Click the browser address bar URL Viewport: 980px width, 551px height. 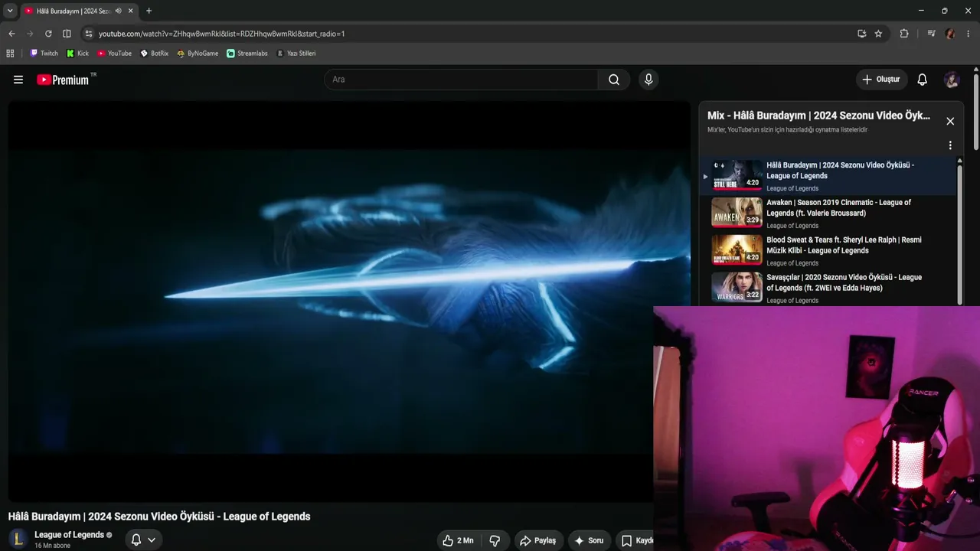[x=221, y=34]
